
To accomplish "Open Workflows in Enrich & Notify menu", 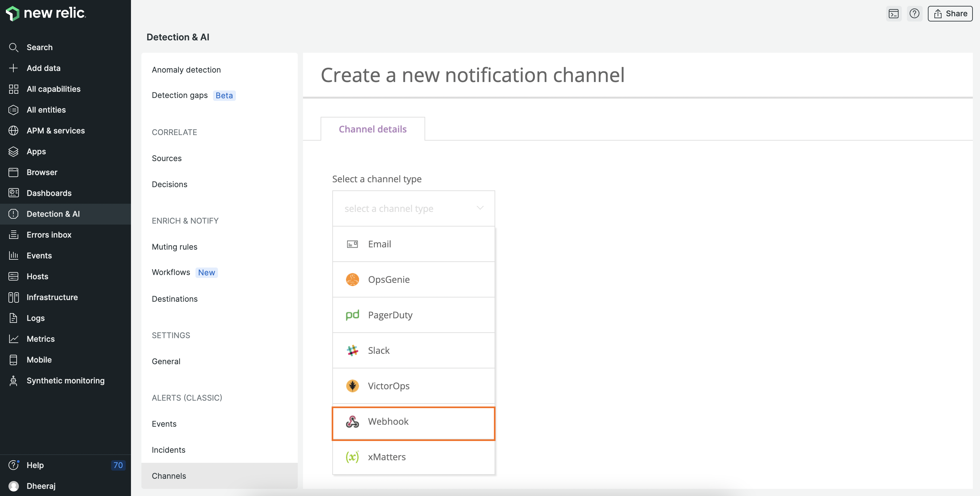I will click(171, 272).
